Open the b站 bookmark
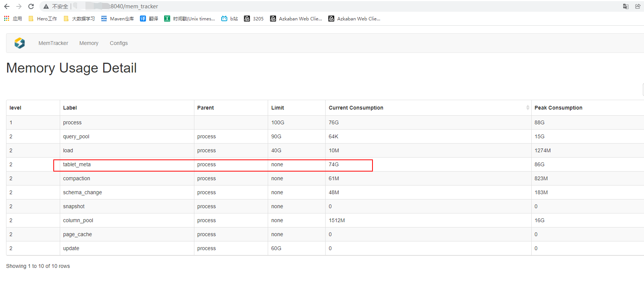Screen dimensions: 644x283 coord(230,19)
